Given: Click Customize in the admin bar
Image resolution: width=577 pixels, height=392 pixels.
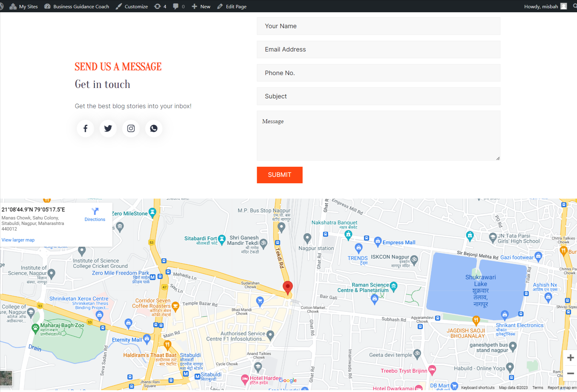Looking at the screenshot, I should [x=132, y=6].
